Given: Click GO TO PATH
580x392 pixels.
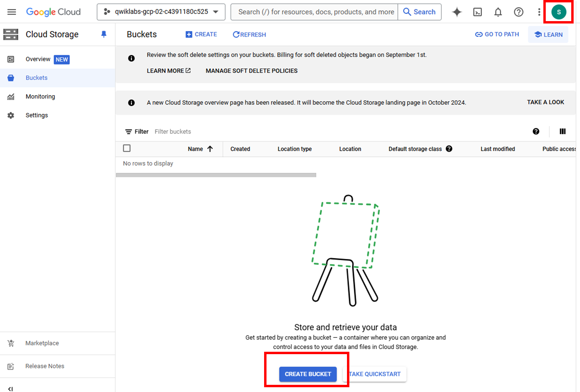Looking at the screenshot, I should click(x=497, y=34).
